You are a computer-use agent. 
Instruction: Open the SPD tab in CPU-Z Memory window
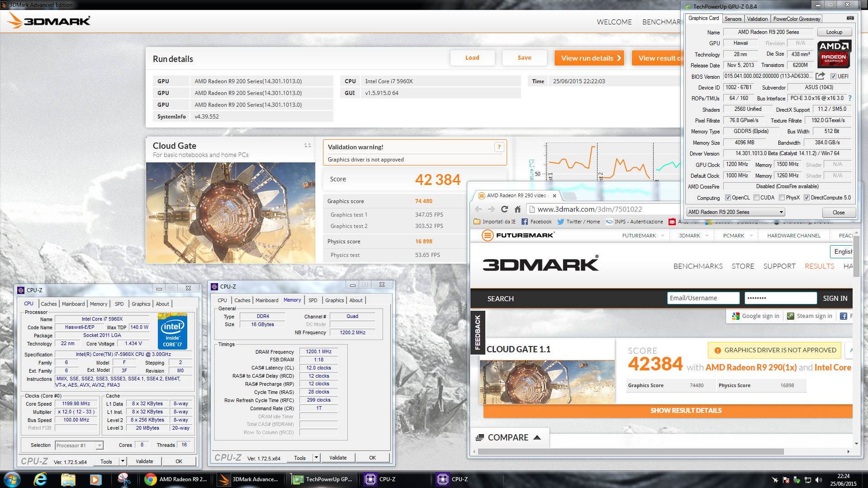point(313,300)
